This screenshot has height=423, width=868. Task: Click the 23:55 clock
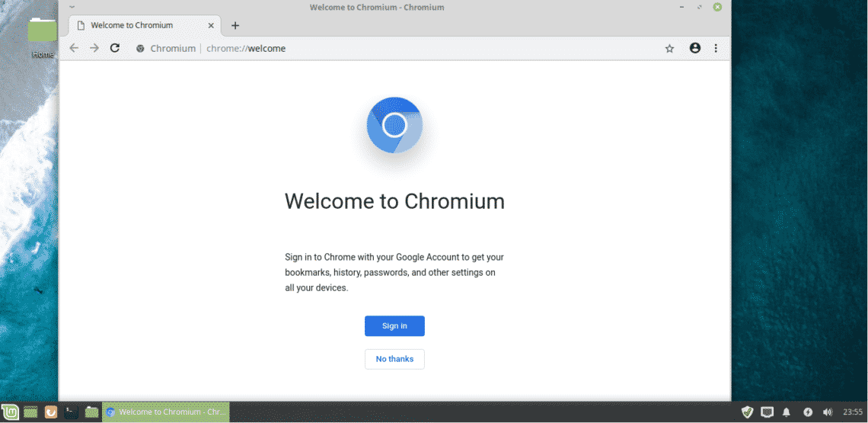(x=853, y=412)
